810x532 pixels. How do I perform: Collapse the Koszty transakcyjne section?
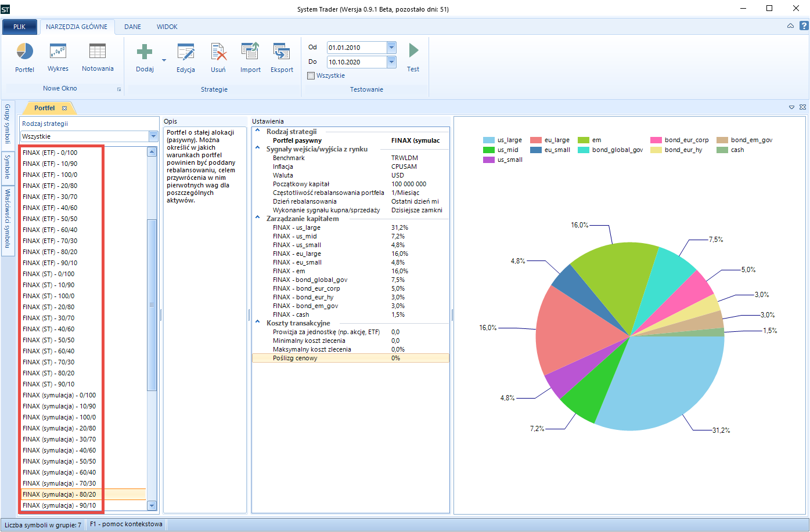click(x=257, y=323)
